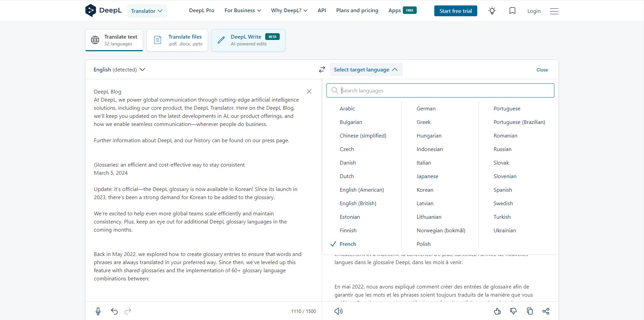Open saved translations bookmark icon

tap(512, 11)
